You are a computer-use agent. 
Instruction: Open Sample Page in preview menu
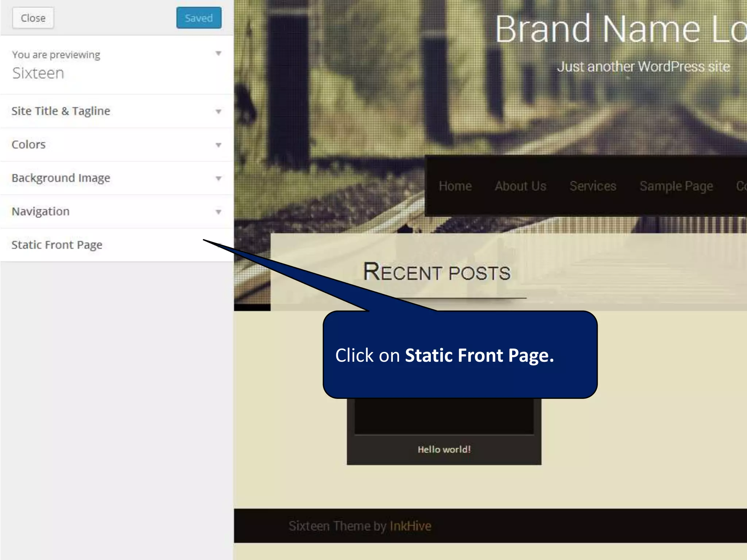click(676, 186)
